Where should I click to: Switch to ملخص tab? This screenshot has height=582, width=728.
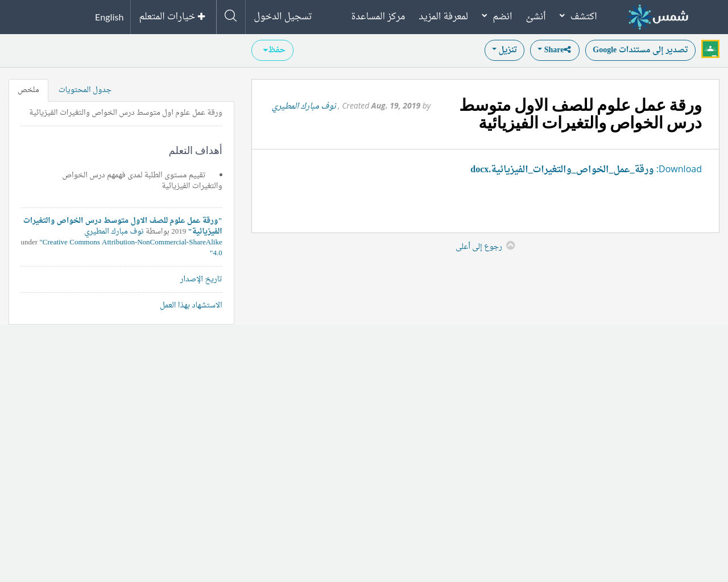pyautogui.click(x=28, y=90)
